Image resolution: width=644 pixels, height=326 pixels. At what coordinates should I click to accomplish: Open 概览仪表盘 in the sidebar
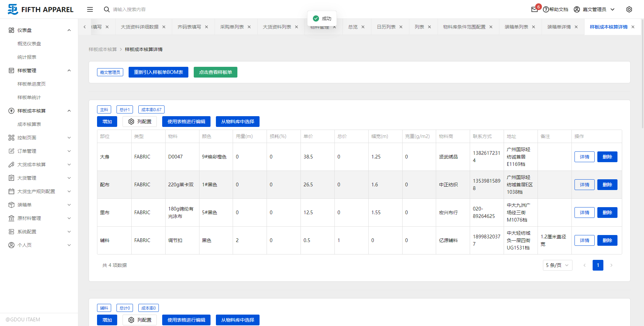(x=29, y=44)
